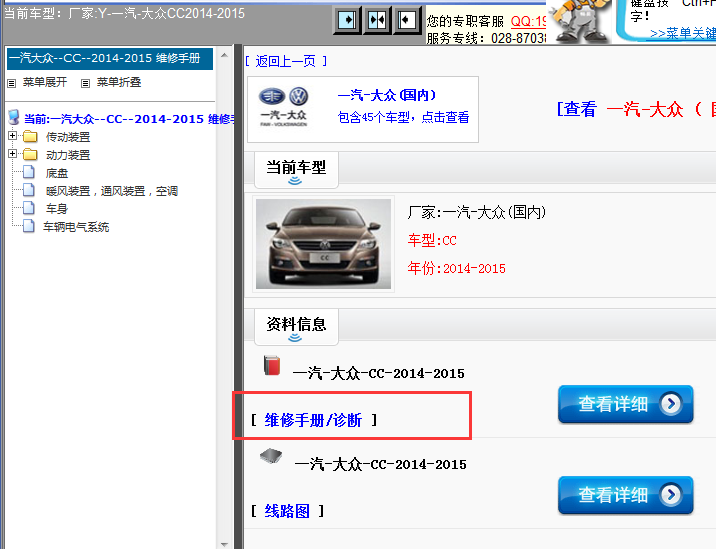
Task: Click the 车辆电气系统 document icon
Action: point(29,226)
